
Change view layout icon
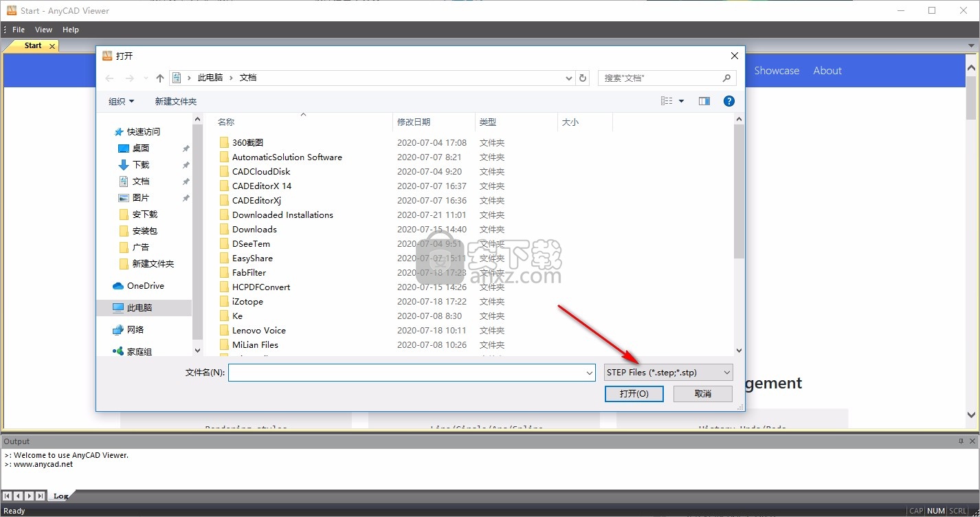click(x=667, y=101)
